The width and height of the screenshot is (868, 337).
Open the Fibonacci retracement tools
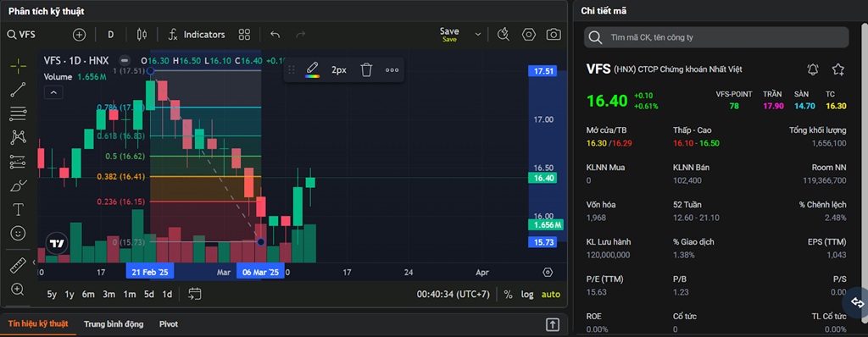[18, 113]
